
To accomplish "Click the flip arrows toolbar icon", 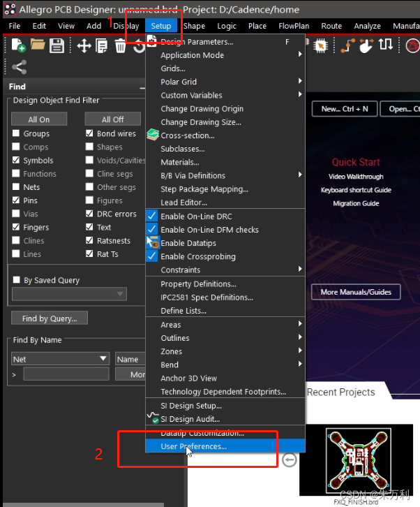I will 385,45.
